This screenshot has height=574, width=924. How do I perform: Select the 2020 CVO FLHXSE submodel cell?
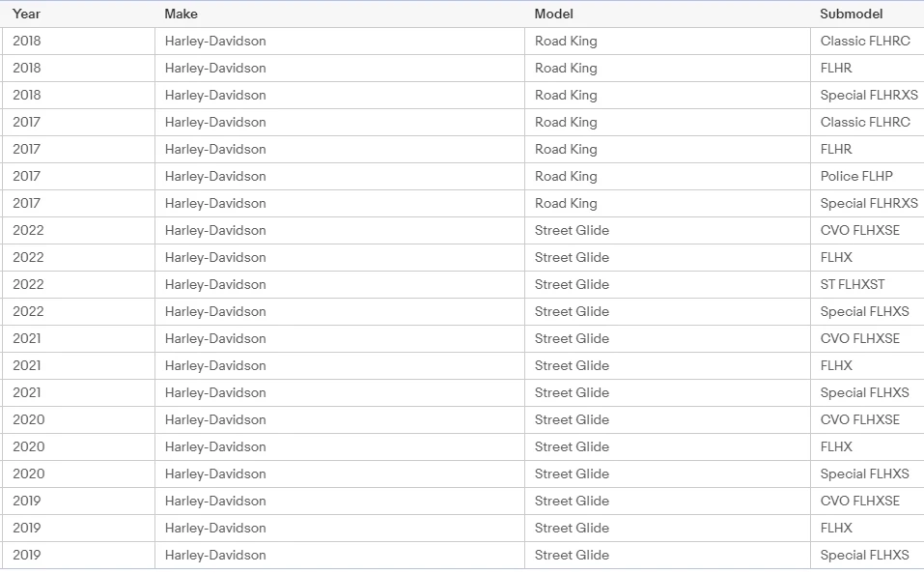coord(867,420)
